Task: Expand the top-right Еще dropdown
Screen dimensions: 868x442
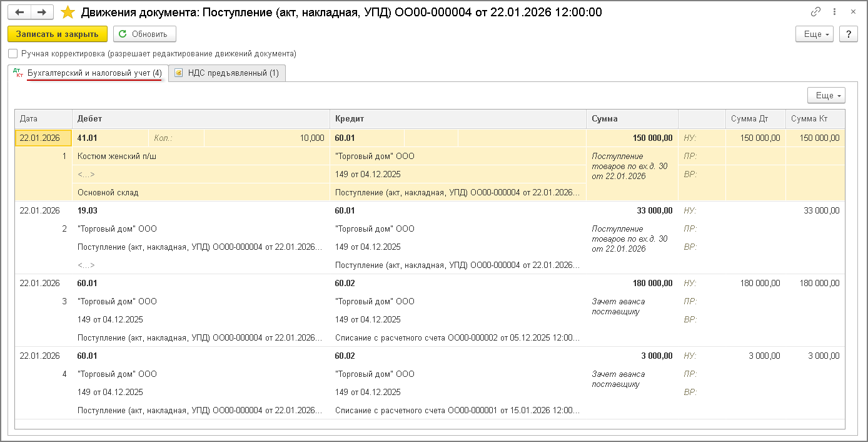Action: [x=814, y=34]
